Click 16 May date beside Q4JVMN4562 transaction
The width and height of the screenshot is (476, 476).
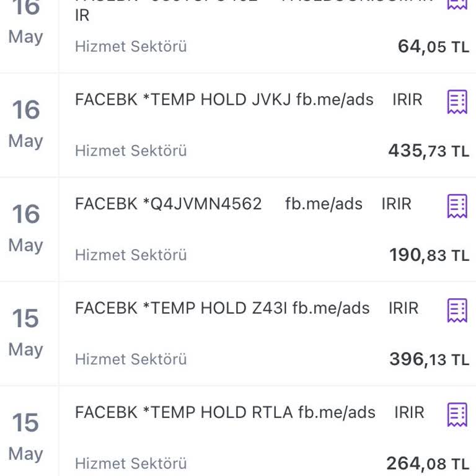(x=26, y=228)
